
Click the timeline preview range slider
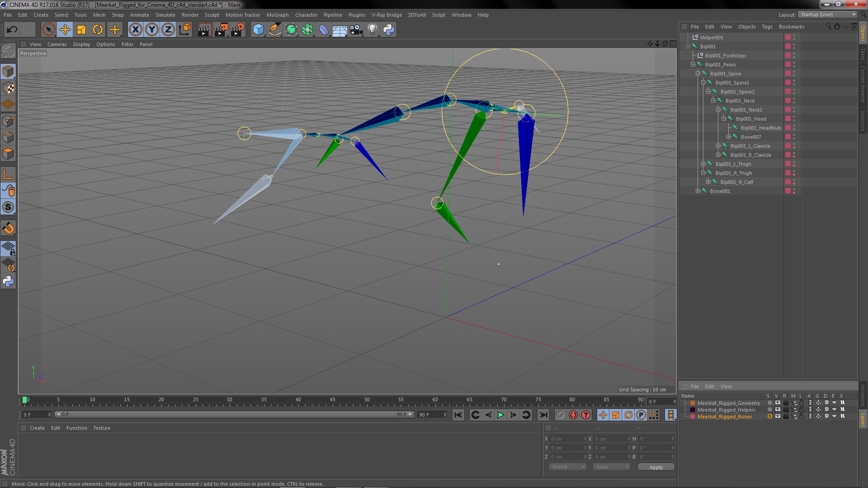234,414
